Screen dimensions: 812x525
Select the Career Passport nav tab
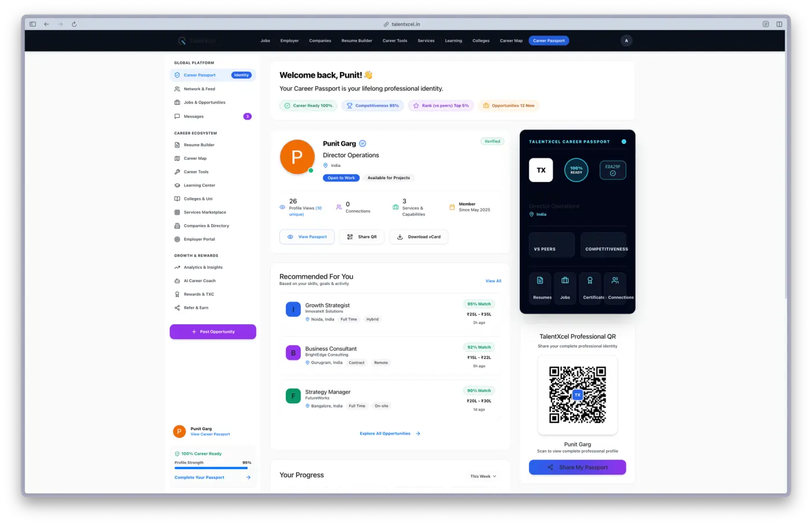coord(549,41)
